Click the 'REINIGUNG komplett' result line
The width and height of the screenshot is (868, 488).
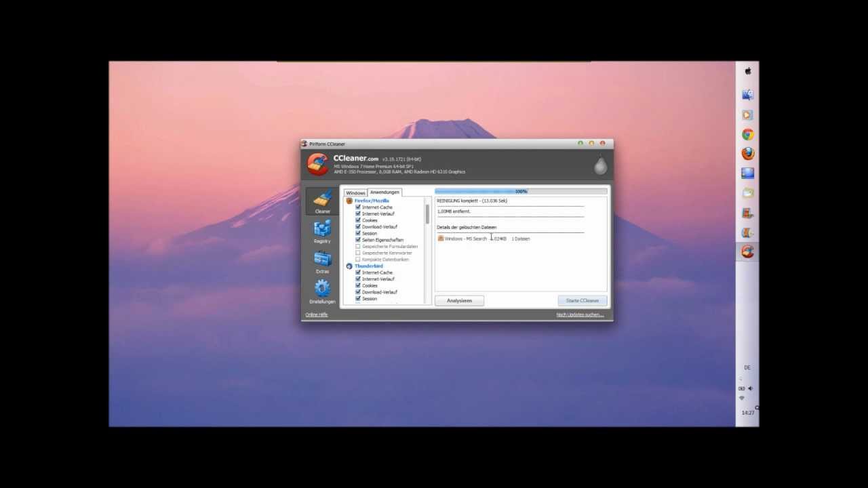472,201
